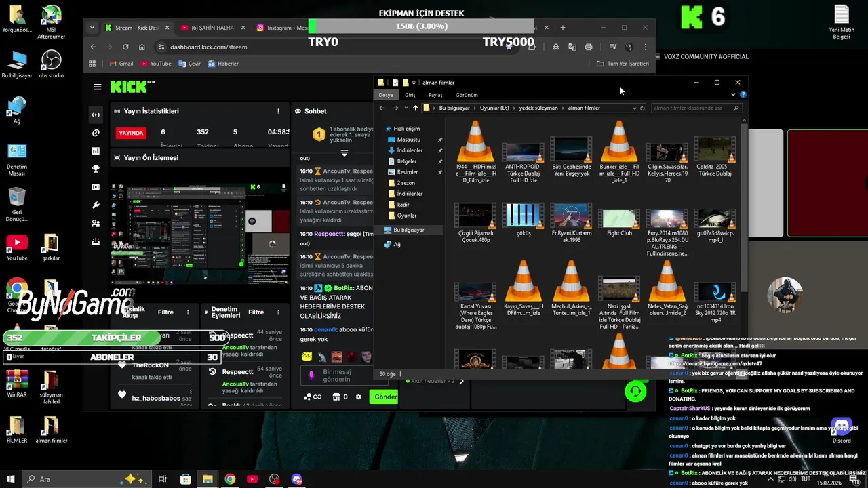
Task: Open Görünüm ribbon tab
Action: [467, 95]
